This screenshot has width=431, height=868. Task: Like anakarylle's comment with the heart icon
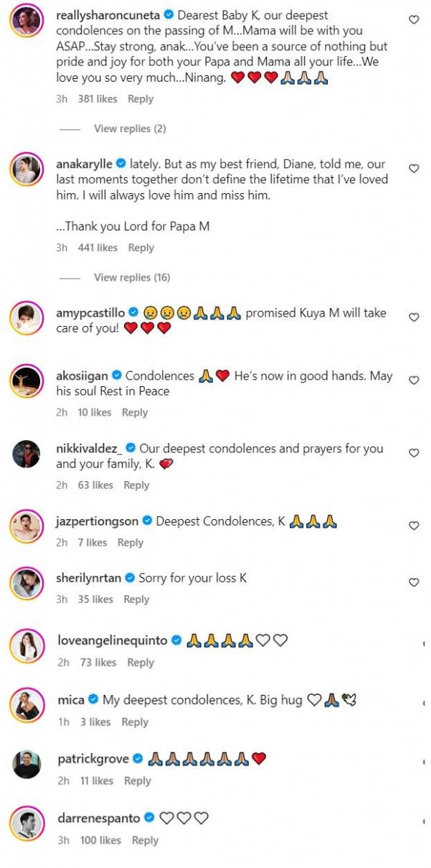tap(413, 168)
